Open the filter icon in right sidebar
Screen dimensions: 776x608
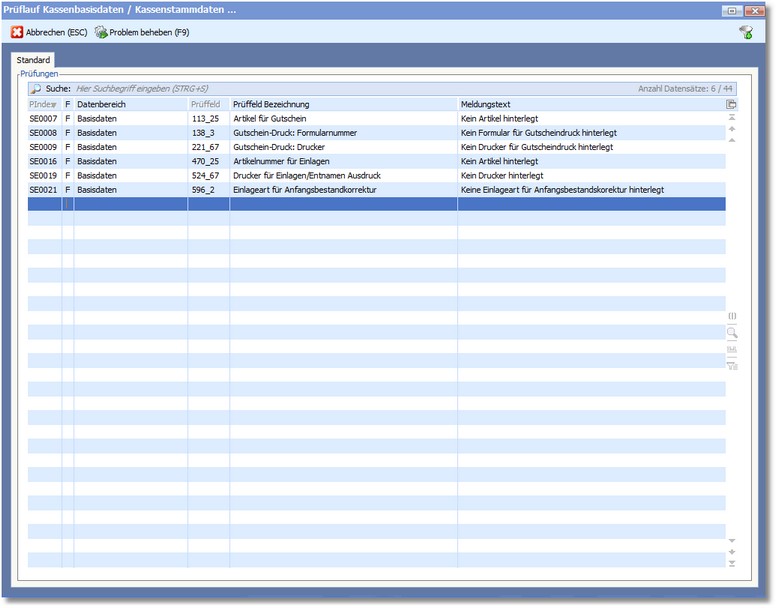[732, 365]
